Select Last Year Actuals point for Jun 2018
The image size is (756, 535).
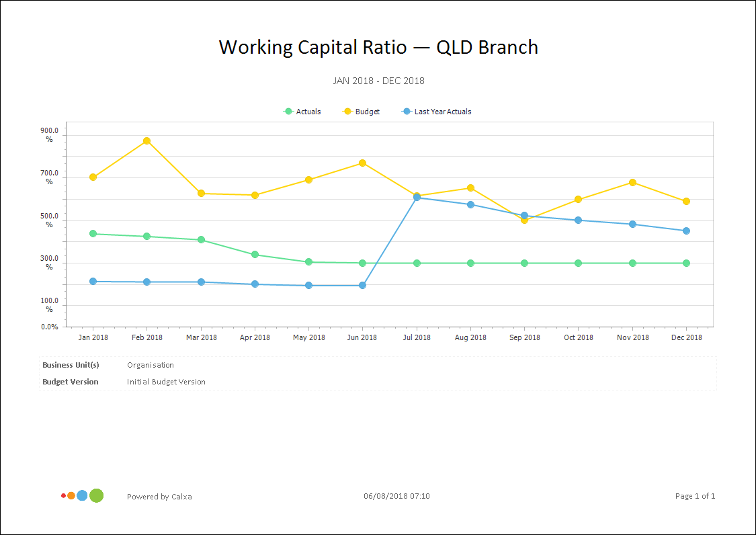363,286
